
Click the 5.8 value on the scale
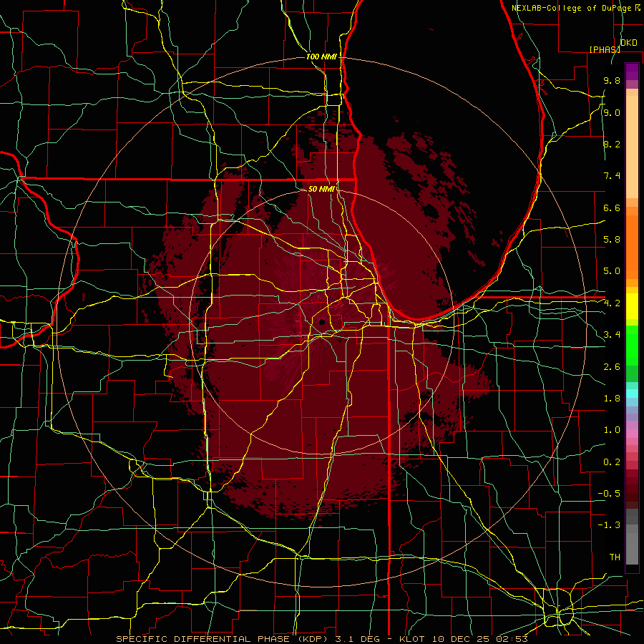point(612,240)
